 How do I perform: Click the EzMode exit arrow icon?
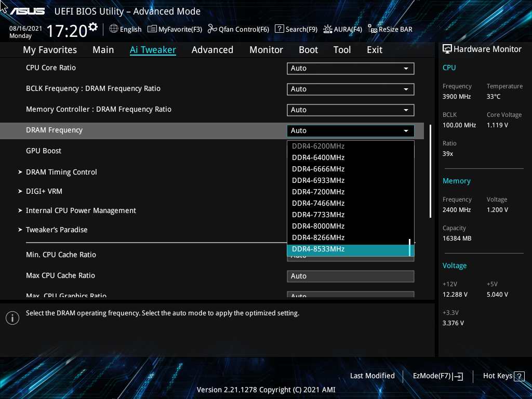[458, 376]
